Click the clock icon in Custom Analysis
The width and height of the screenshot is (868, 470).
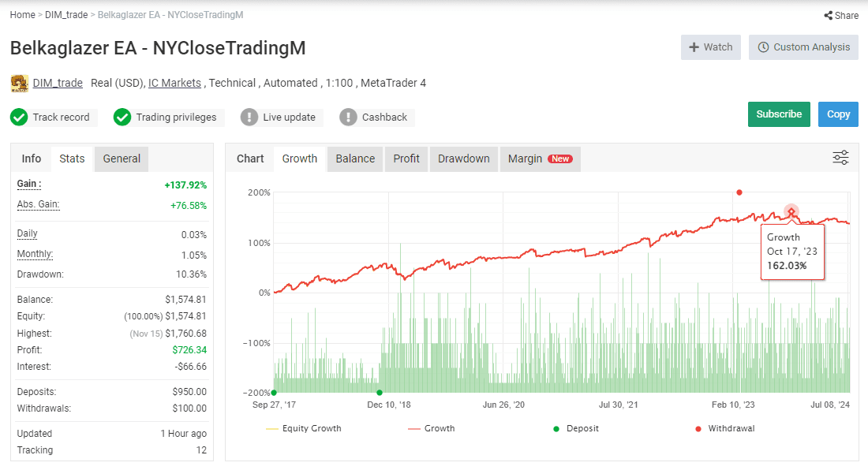[763, 47]
